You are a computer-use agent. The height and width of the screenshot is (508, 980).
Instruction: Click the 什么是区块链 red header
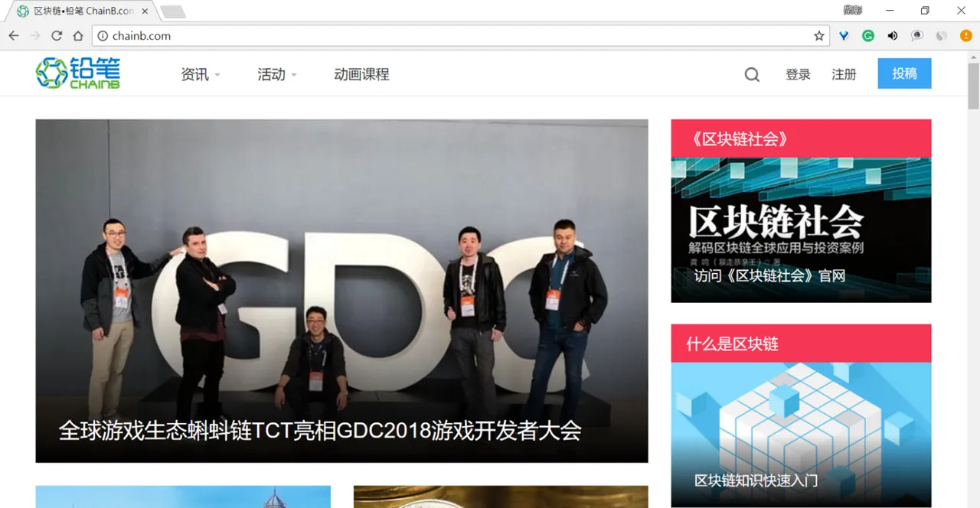pyautogui.click(x=801, y=344)
